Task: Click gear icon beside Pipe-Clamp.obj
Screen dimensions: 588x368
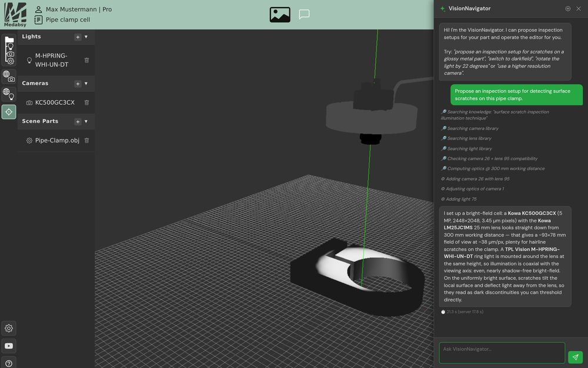Action: (29, 141)
